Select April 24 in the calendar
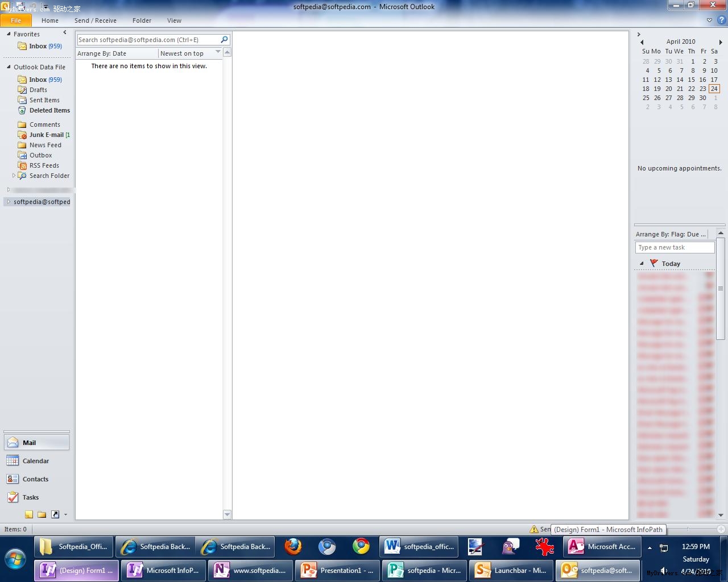 pyautogui.click(x=714, y=89)
